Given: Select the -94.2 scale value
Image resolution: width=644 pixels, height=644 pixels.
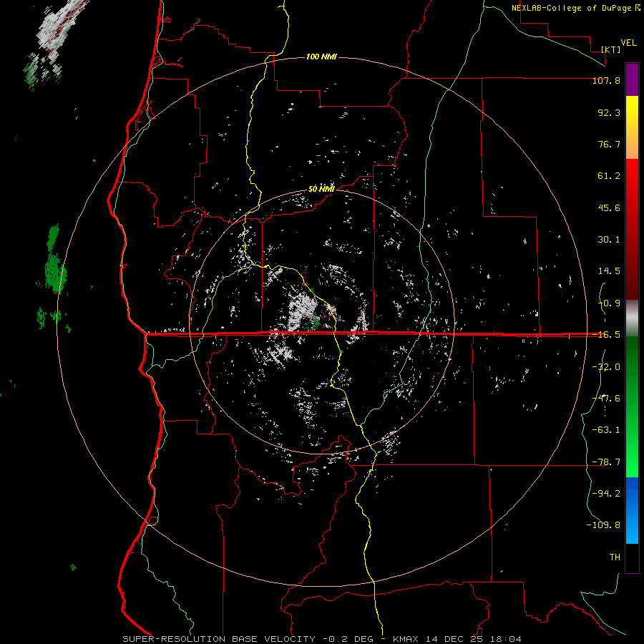Looking at the screenshot, I should pos(606,493).
